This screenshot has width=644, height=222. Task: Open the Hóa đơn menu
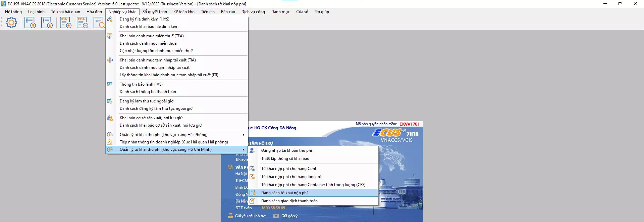(x=94, y=12)
